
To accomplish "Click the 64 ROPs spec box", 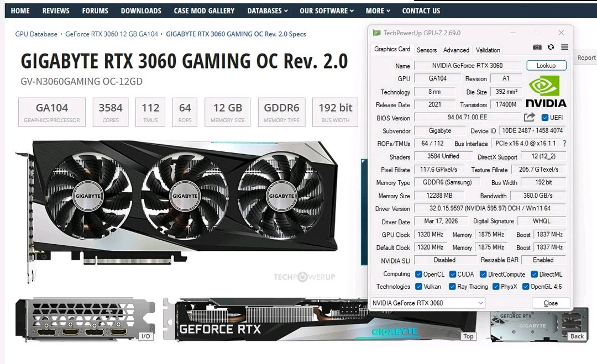I will [185, 112].
